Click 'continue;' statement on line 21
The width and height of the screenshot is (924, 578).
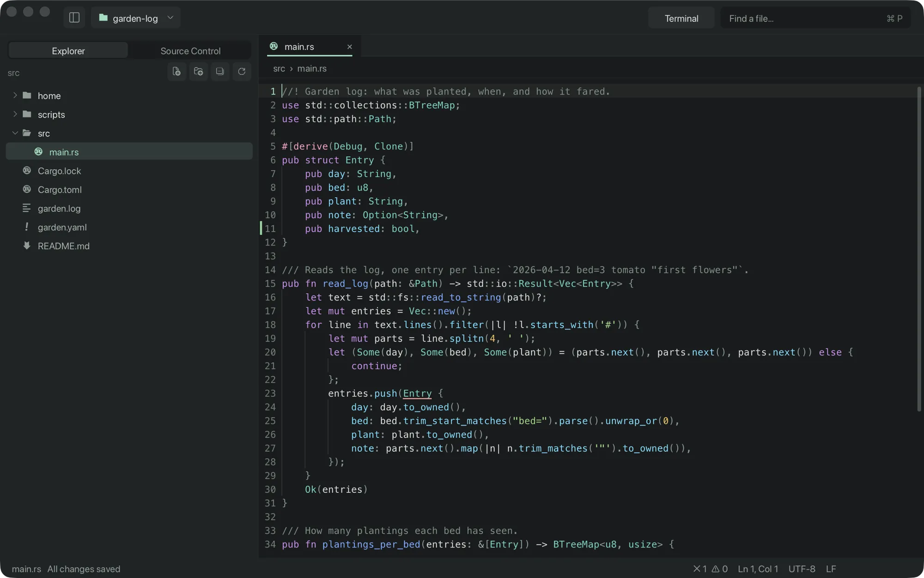(377, 366)
